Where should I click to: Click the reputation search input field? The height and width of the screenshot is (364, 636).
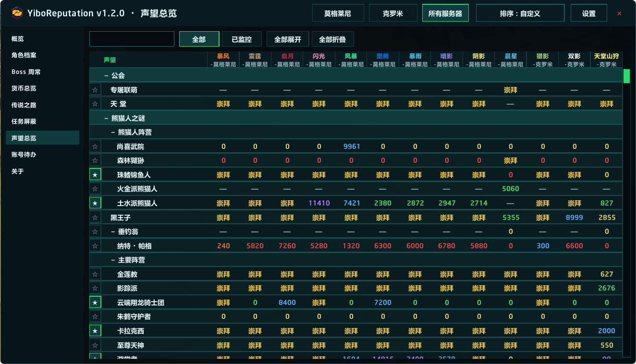[132, 39]
